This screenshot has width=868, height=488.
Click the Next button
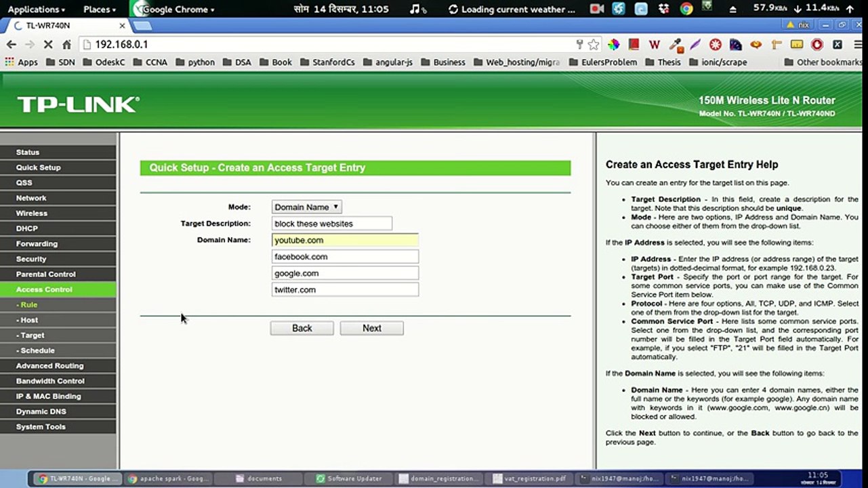click(x=372, y=328)
